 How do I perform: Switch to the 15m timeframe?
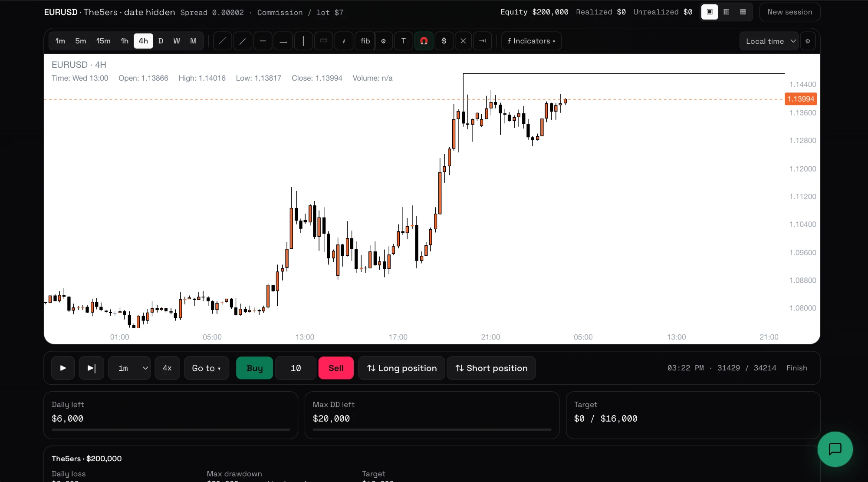[x=103, y=41]
